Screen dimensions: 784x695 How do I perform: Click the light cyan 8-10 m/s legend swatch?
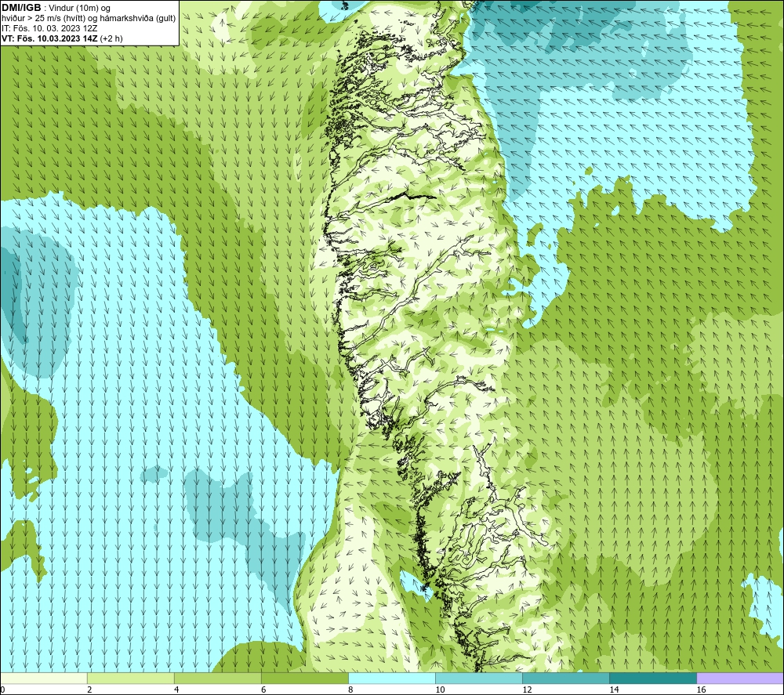point(391,679)
